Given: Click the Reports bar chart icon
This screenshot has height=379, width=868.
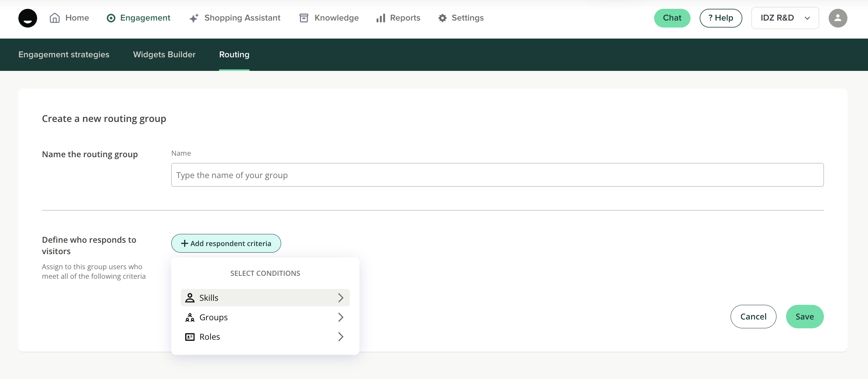Looking at the screenshot, I should tap(381, 18).
